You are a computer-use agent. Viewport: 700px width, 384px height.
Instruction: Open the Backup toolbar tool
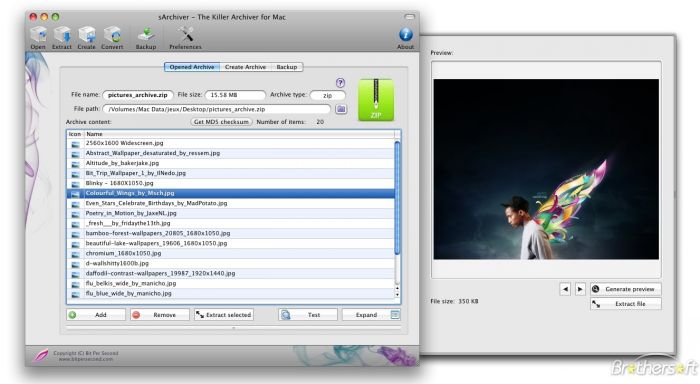pyautogui.click(x=146, y=38)
